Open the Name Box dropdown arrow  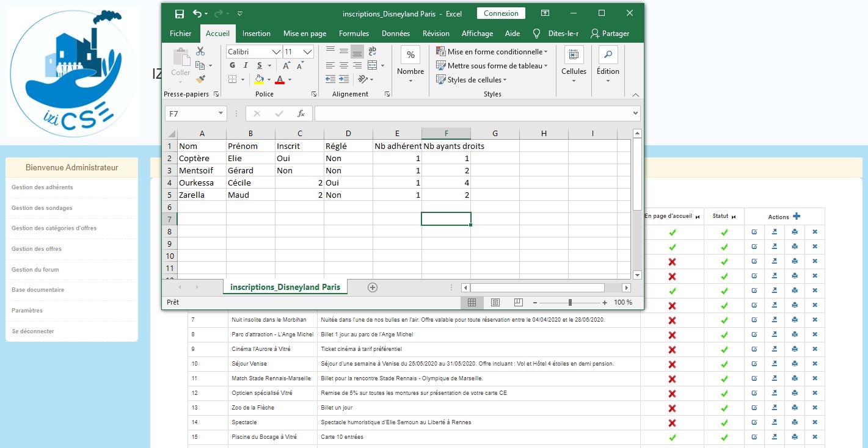pyautogui.click(x=221, y=114)
